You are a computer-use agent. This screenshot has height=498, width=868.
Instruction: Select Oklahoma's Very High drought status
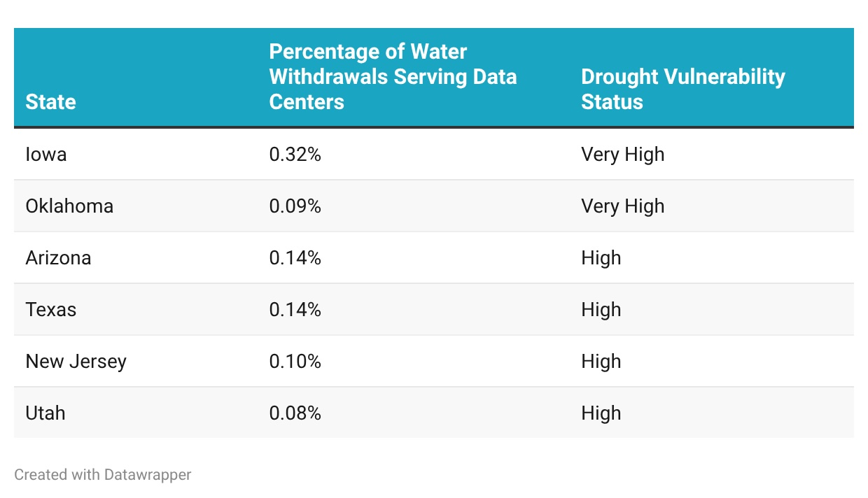(x=622, y=206)
